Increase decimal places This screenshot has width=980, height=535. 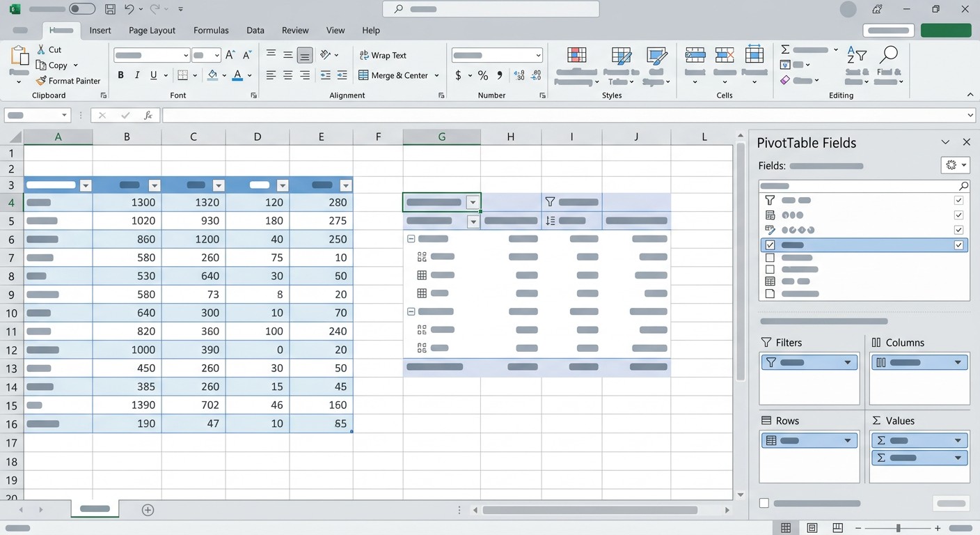[519, 75]
